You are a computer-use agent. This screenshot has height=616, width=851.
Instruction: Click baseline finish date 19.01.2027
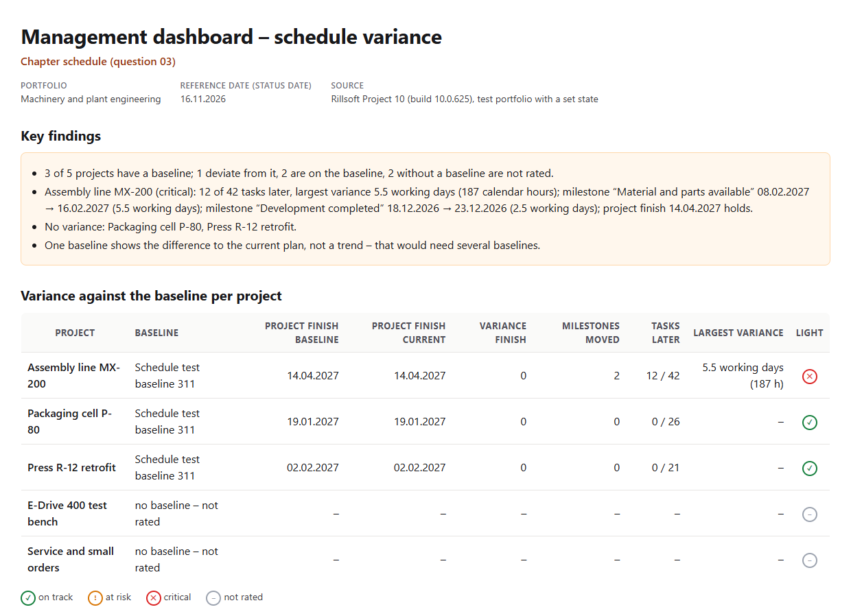313,422
